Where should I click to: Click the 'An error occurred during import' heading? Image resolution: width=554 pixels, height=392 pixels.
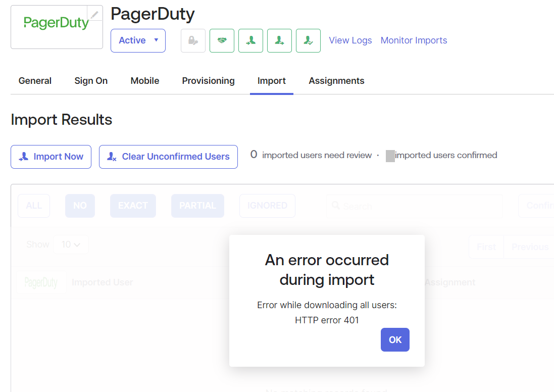pos(327,270)
